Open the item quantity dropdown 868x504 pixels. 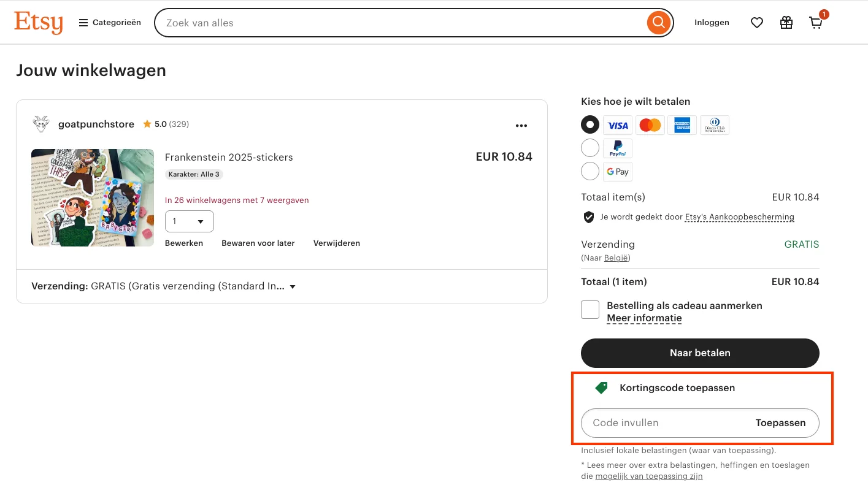pos(189,221)
